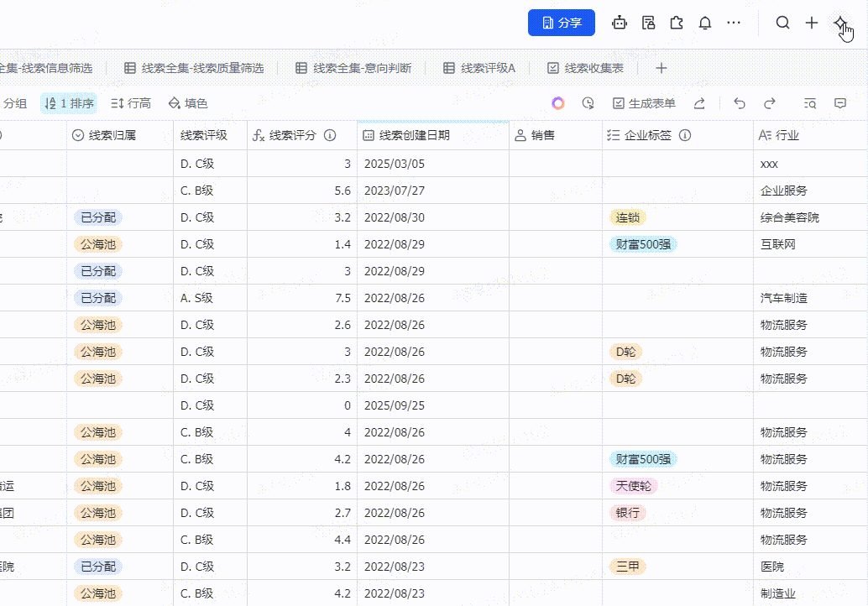The height and width of the screenshot is (606, 868).
Task: Click the 连锁 tag in 企业标签 column
Action: click(x=628, y=217)
